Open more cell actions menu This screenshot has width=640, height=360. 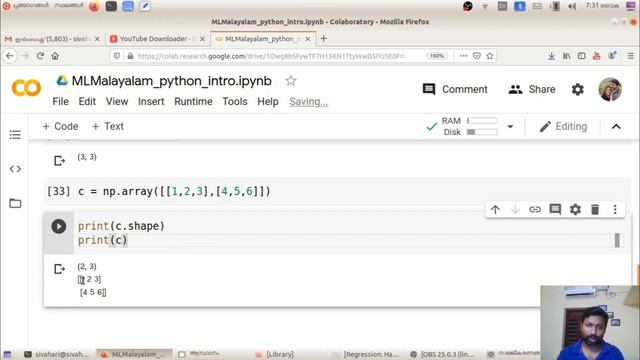tap(615, 209)
